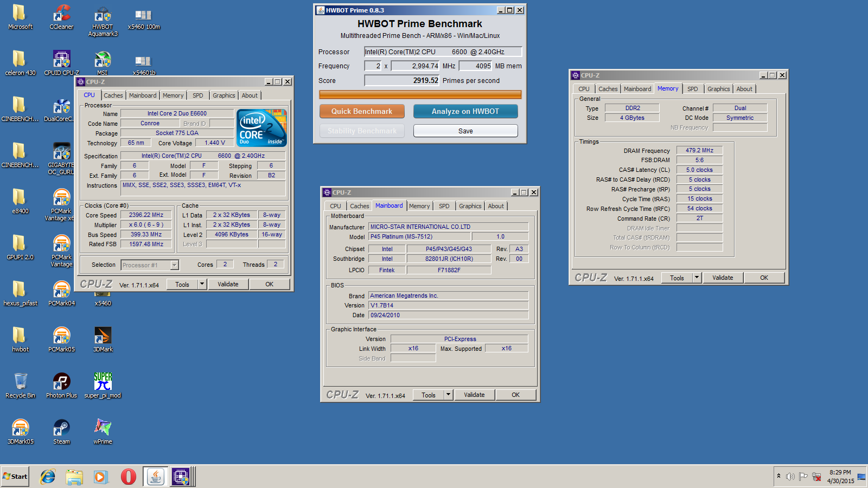Open the hexus_pifast folder
The width and height of the screenshot is (868, 488).
(x=20, y=293)
